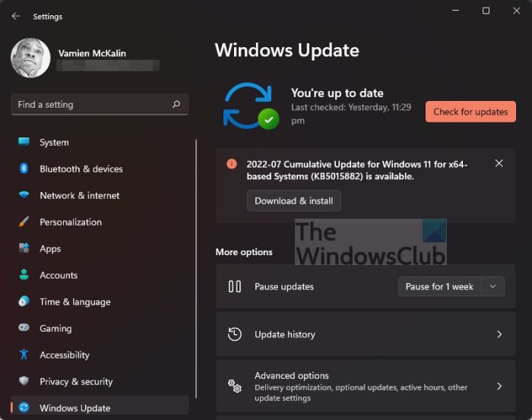Click Pause for 1 week button

[x=439, y=287]
